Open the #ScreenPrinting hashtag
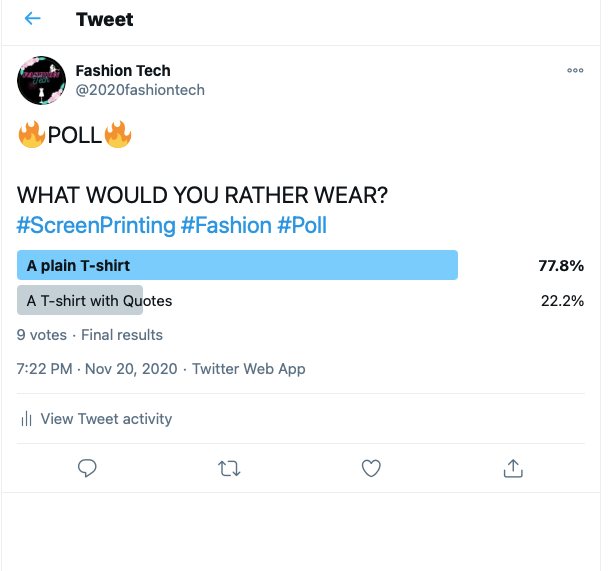 pyautogui.click(x=96, y=226)
